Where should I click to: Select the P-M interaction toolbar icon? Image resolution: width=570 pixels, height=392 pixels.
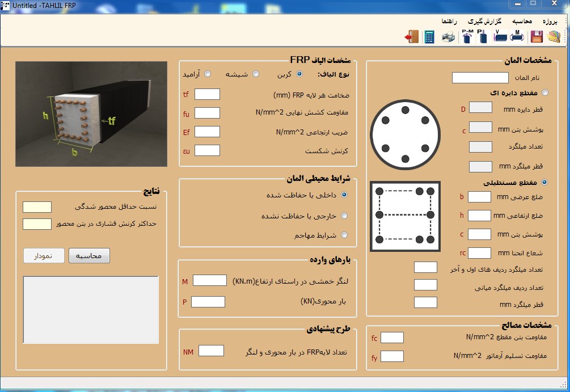[x=467, y=37]
